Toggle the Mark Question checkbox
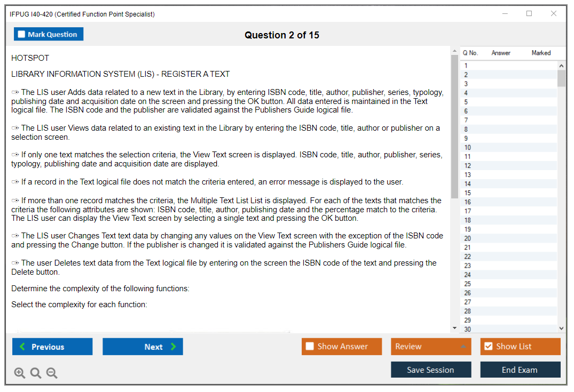This screenshot has width=574, height=392. pos(22,34)
